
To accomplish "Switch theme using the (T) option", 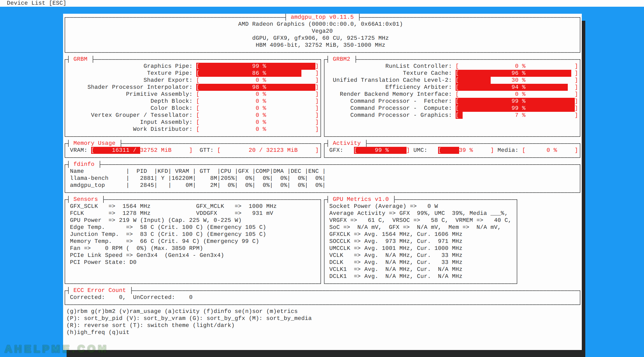I will pyautogui.click(x=182, y=325).
